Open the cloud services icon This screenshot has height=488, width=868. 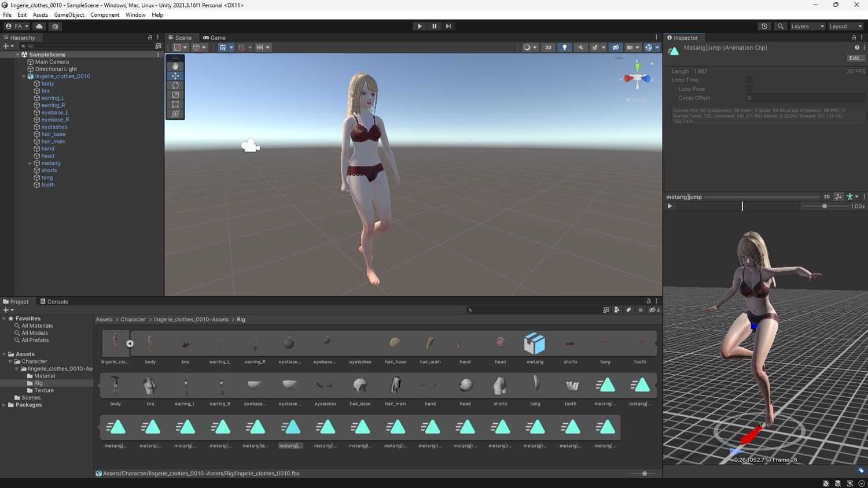pos(39,26)
